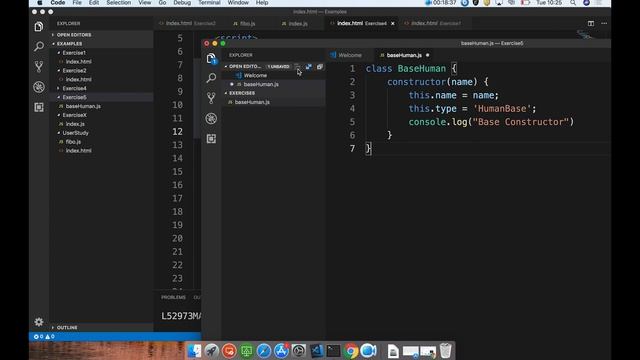
Task: Open Safari from the Dock
Action: point(264,351)
